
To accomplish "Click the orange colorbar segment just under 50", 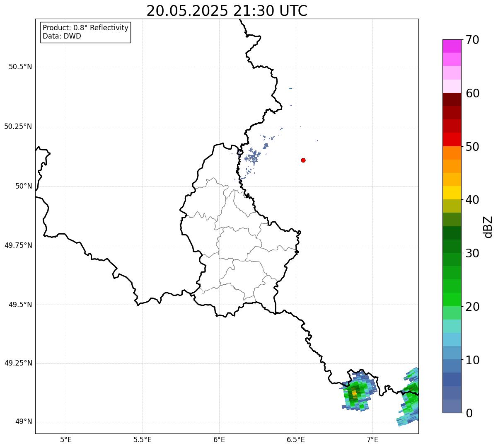I will (452, 153).
